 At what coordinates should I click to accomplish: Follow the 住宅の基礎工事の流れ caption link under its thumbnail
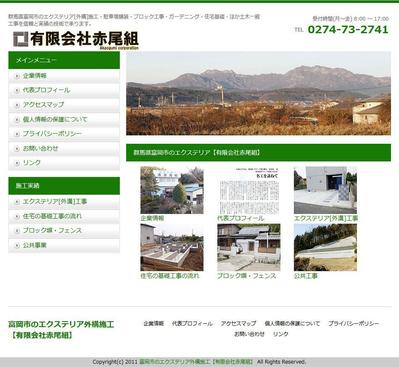click(x=170, y=276)
